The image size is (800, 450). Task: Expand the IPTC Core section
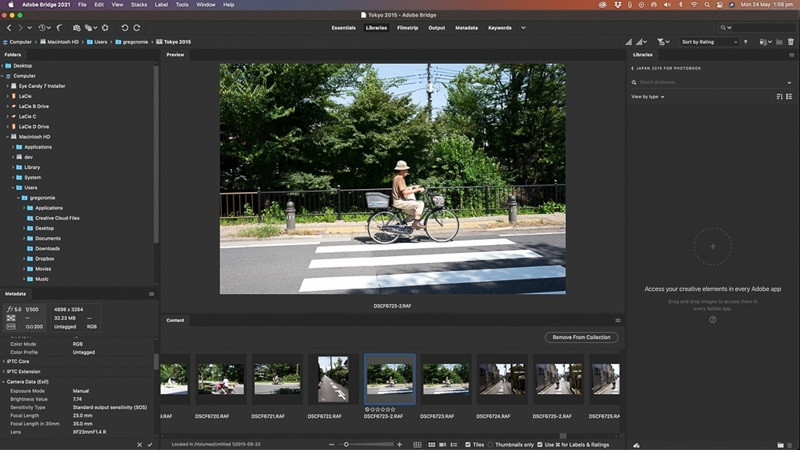click(4, 361)
